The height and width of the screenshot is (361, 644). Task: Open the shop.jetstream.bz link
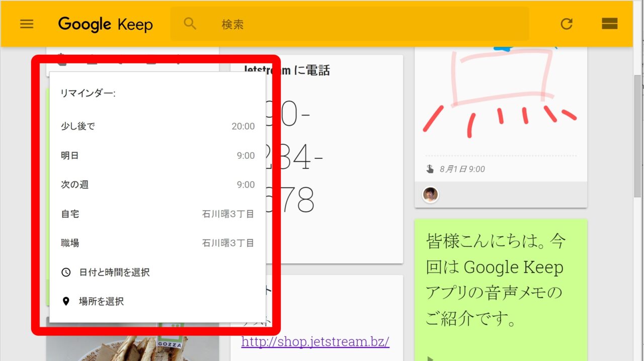pyautogui.click(x=315, y=342)
